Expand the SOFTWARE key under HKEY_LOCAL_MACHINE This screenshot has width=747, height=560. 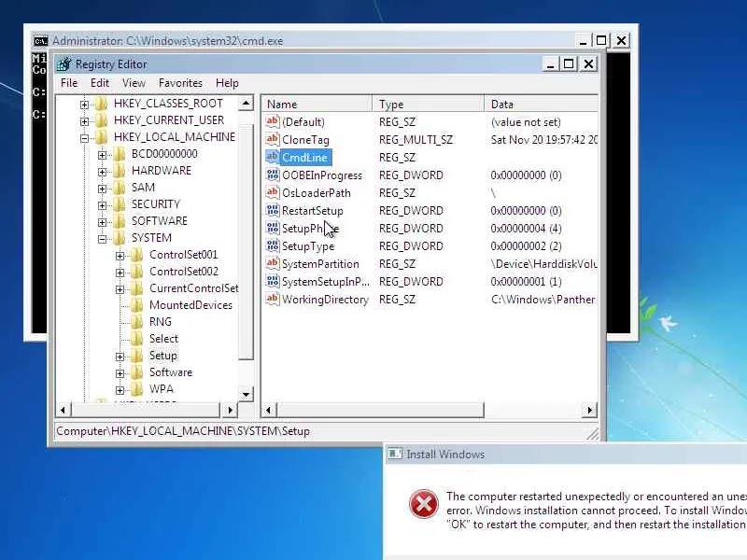point(102,222)
